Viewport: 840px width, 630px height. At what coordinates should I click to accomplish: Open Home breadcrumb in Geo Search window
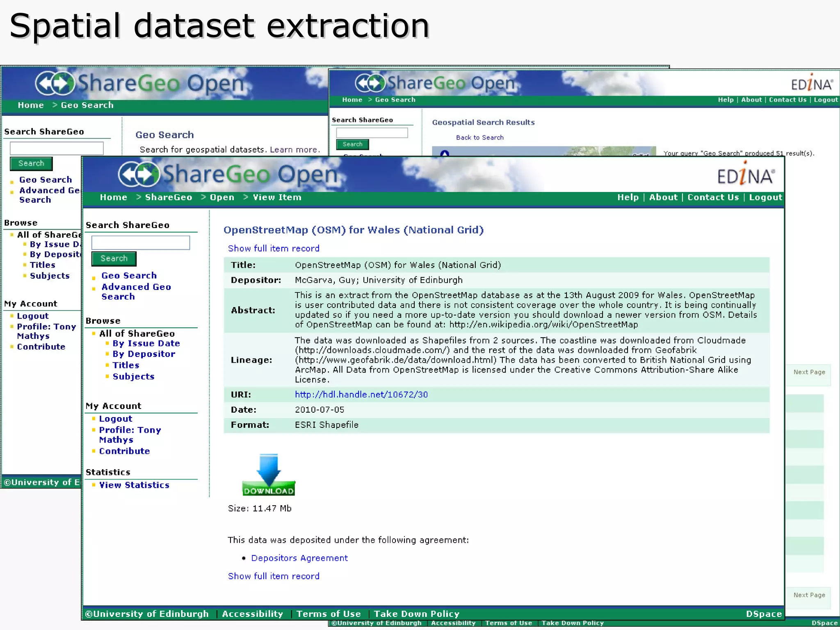point(31,105)
